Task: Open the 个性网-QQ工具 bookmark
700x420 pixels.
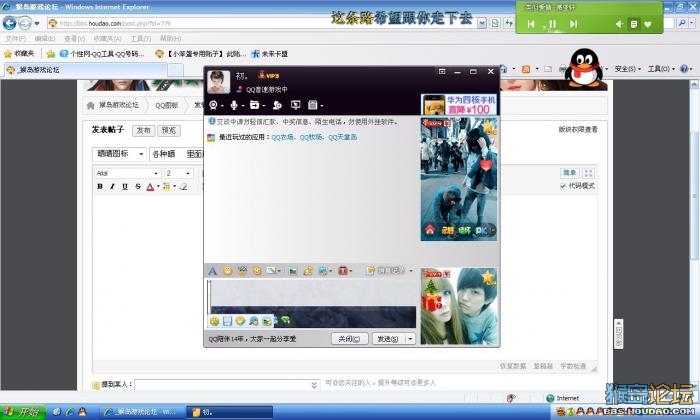Action: 102,54
